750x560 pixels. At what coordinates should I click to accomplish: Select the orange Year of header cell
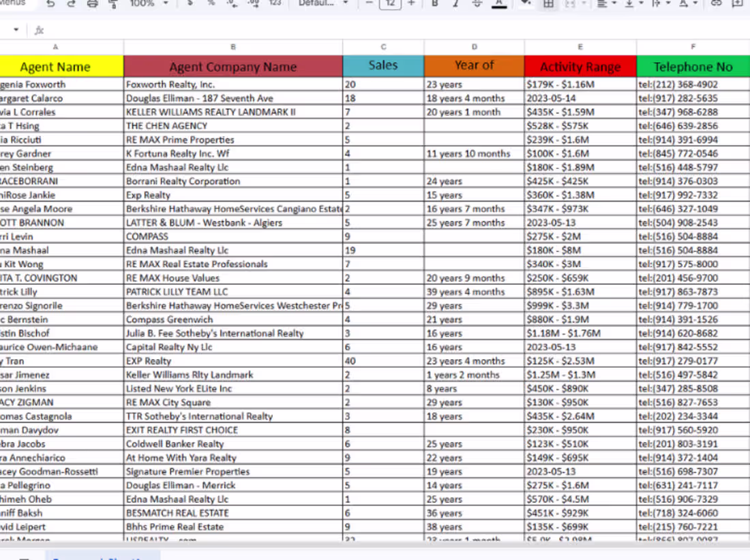pyautogui.click(x=474, y=66)
